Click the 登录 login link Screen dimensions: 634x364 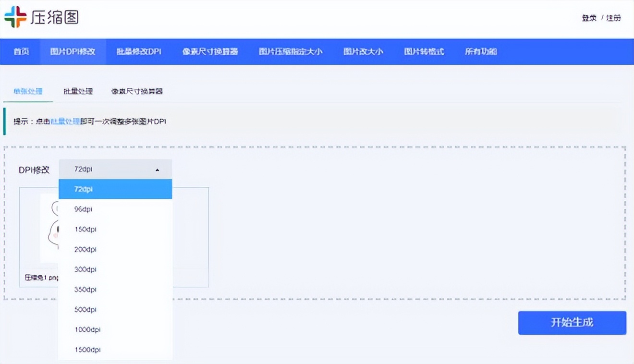tap(588, 18)
